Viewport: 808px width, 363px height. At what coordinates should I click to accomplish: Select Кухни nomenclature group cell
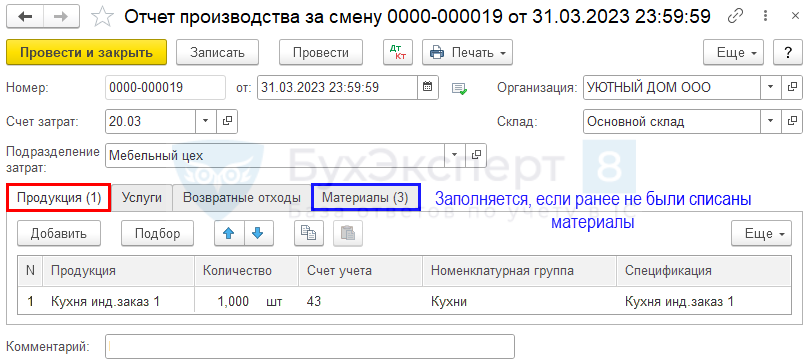[519, 301]
